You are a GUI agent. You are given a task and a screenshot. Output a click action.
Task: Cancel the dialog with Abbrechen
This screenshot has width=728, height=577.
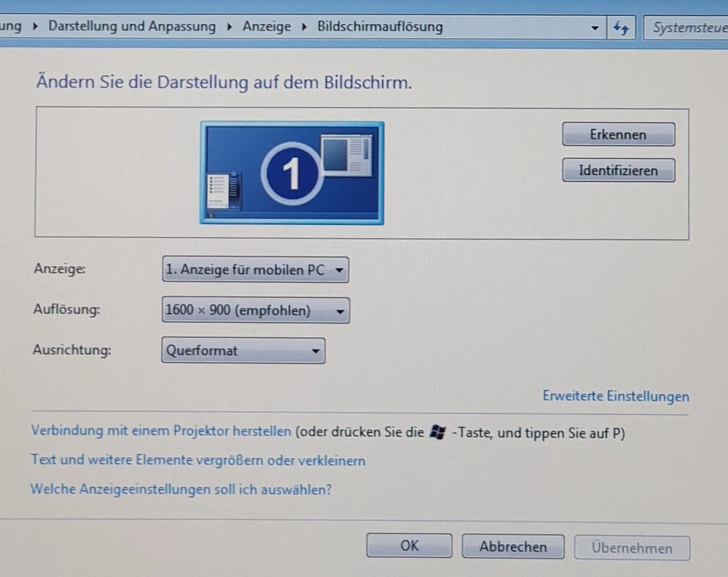513,546
